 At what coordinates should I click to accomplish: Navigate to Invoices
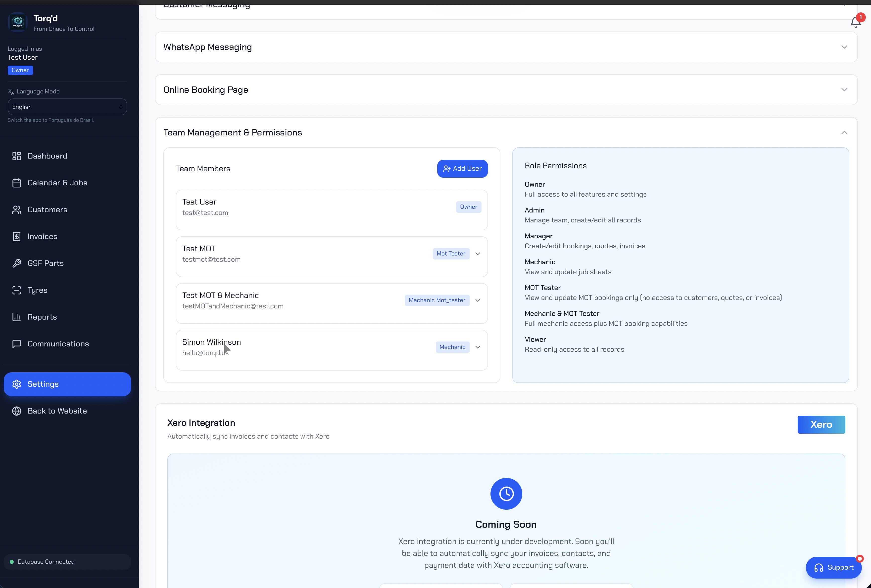point(67,237)
